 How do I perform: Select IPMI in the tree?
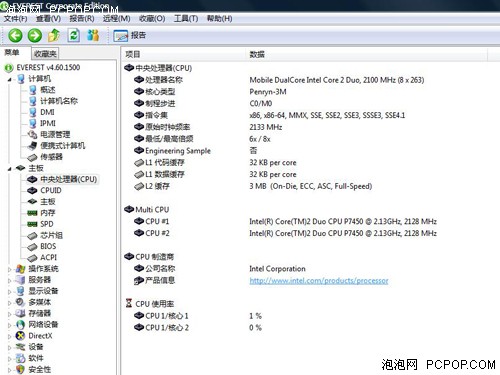[48, 123]
